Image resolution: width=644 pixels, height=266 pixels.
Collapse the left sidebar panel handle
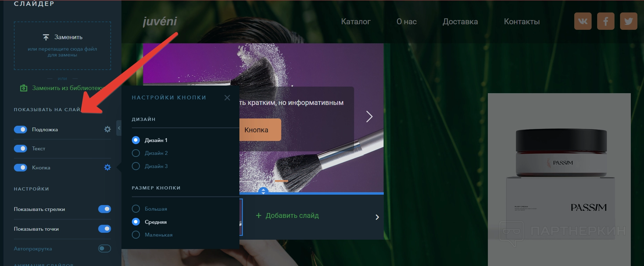click(x=119, y=128)
